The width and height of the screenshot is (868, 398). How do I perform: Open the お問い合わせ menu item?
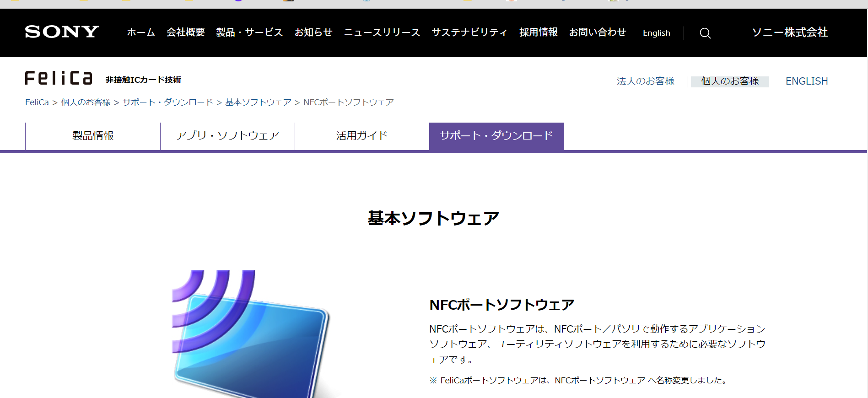click(598, 32)
